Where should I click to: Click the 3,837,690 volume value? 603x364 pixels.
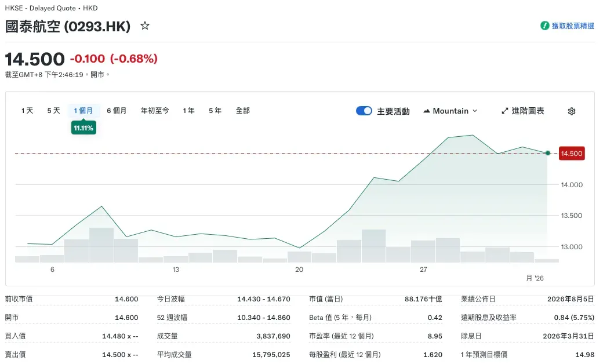click(x=274, y=336)
